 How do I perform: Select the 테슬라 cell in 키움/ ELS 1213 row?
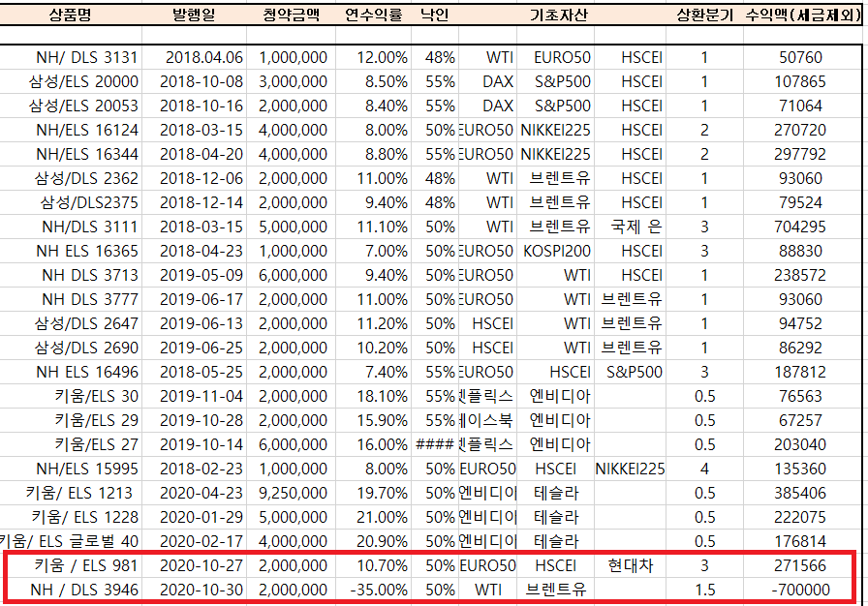pyautogui.click(x=555, y=493)
